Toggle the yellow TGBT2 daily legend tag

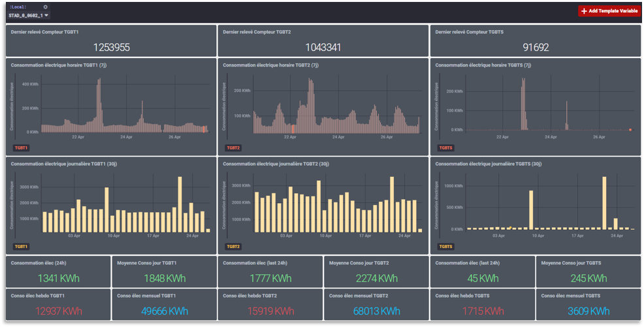[233, 247]
